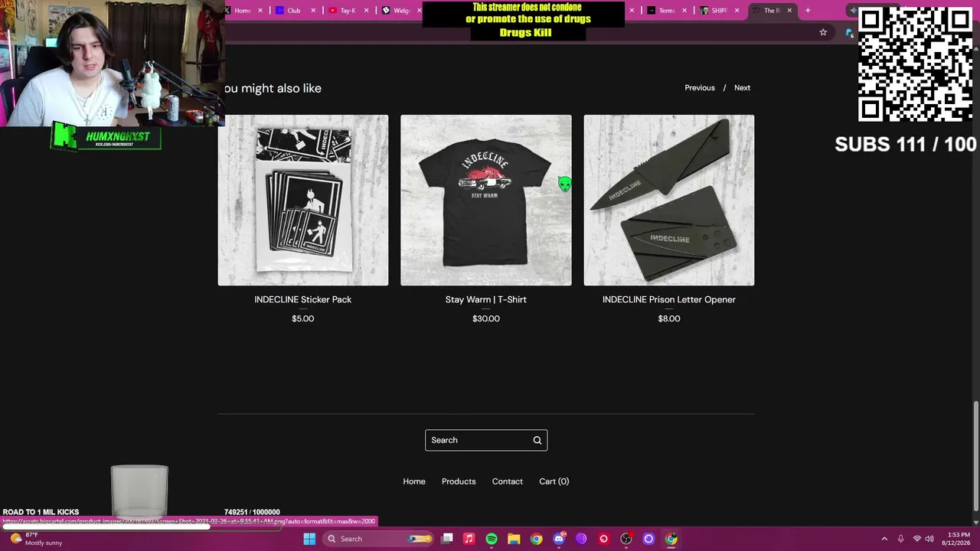Click the YouTube favicon on the Tay-K tab
The width and height of the screenshot is (980, 551).
click(x=333, y=11)
